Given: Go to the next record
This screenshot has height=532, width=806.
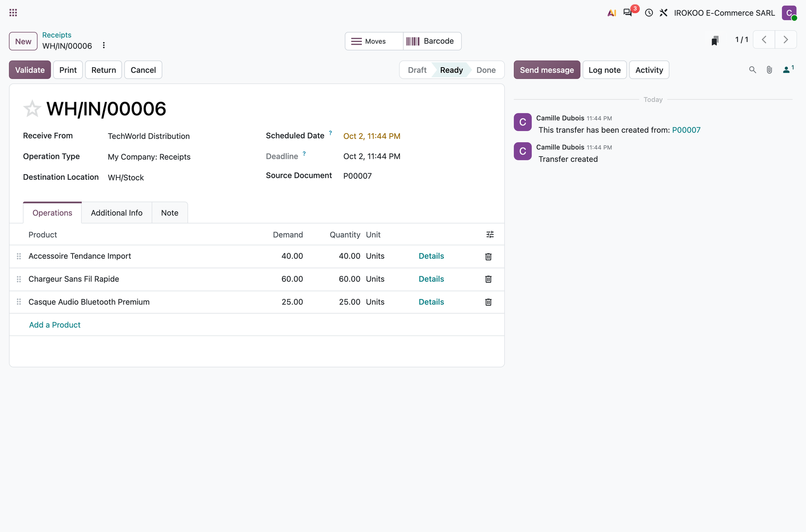Looking at the screenshot, I should point(785,39).
